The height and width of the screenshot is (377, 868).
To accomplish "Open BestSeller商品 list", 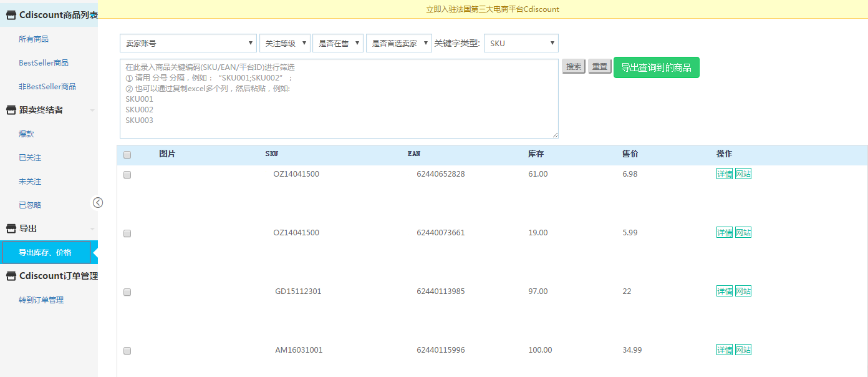I will pyautogui.click(x=44, y=62).
